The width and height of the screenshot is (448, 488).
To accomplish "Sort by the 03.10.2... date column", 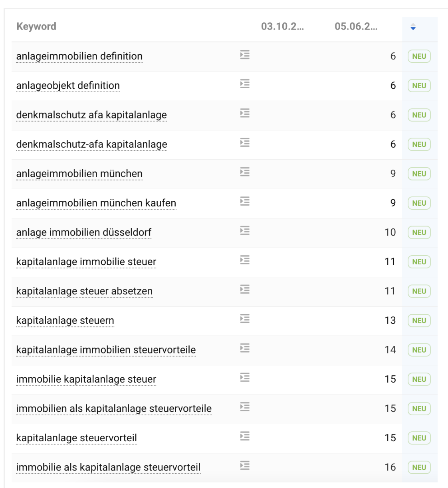I will pyautogui.click(x=282, y=27).
